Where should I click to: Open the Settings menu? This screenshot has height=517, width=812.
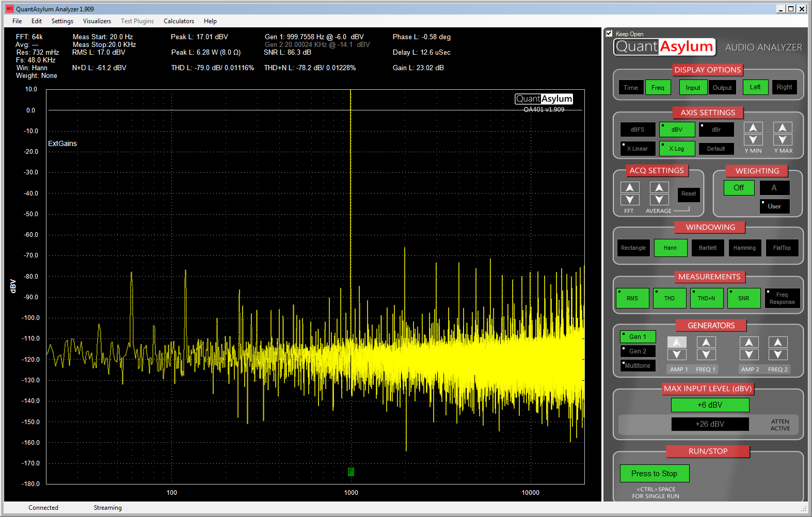62,21
